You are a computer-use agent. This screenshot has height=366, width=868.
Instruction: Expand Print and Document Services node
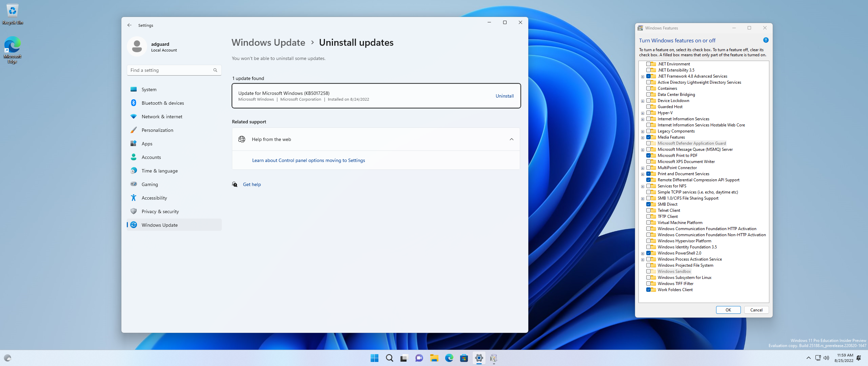[643, 174]
